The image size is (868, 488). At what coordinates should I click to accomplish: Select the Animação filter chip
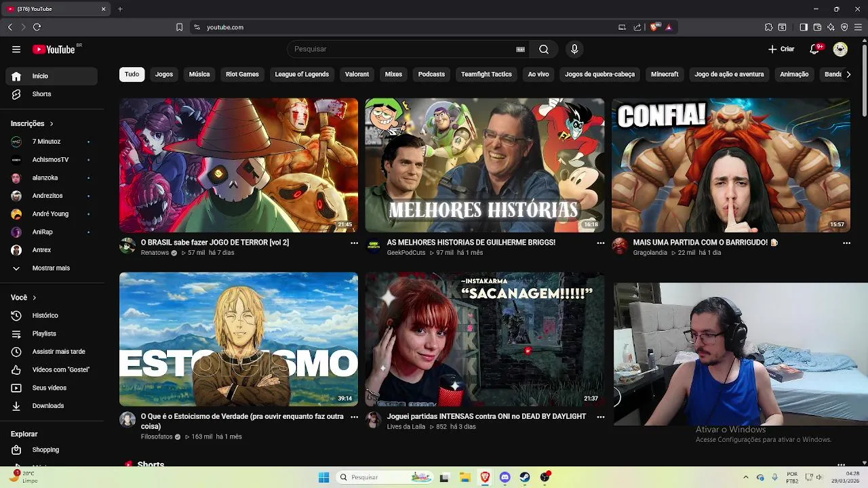click(794, 75)
